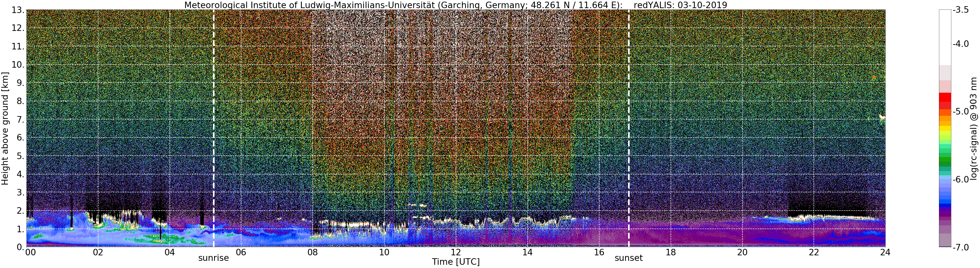Click the time tick label '16'

(599, 252)
